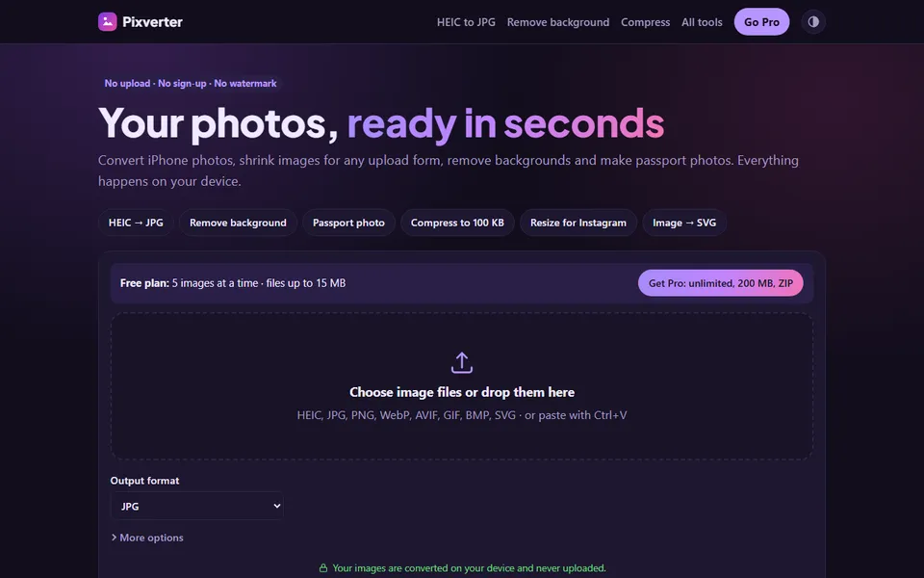Choose the Compress to 100 KB chip
924x578 pixels.
click(457, 223)
